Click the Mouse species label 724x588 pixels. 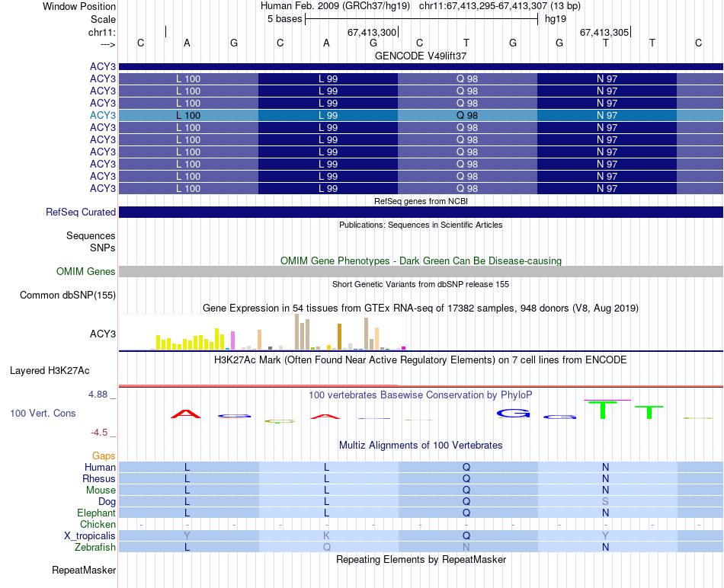[101, 491]
